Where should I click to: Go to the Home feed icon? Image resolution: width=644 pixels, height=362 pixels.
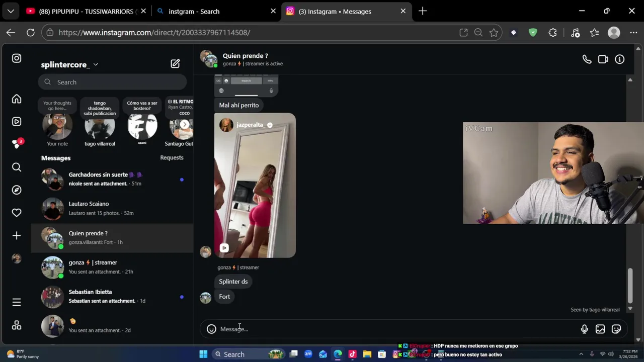pos(17,99)
